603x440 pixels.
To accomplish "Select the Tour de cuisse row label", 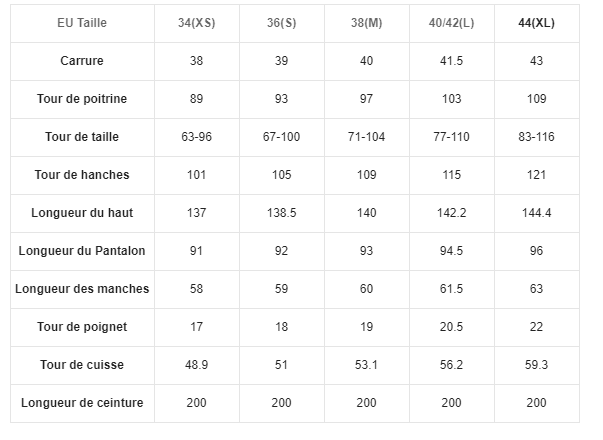I will pyautogui.click(x=82, y=365).
